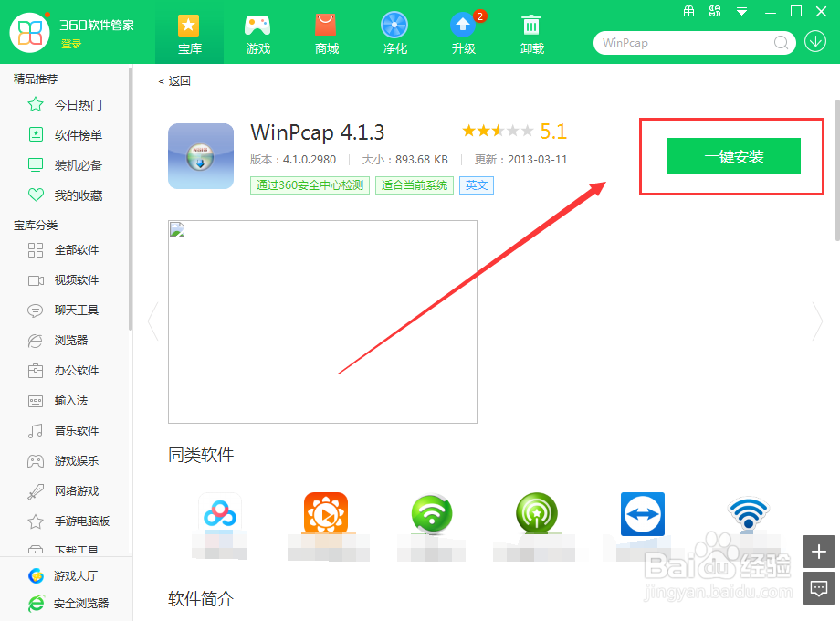The width and height of the screenshot is (840, 621).
Task: Click 一键安装 install button
Action: (x=733, y=156)
